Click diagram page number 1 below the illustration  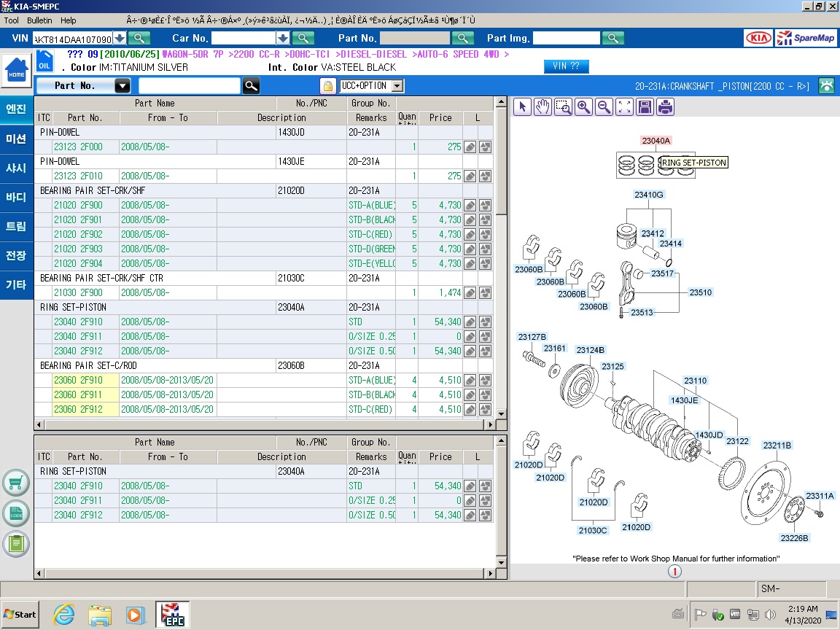[x=674, y=572]
